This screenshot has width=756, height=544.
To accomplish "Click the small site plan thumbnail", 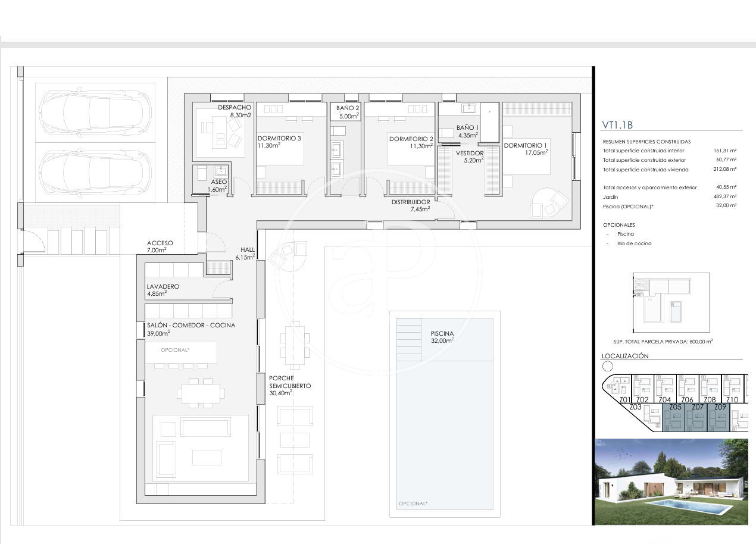I will point(671,303).
